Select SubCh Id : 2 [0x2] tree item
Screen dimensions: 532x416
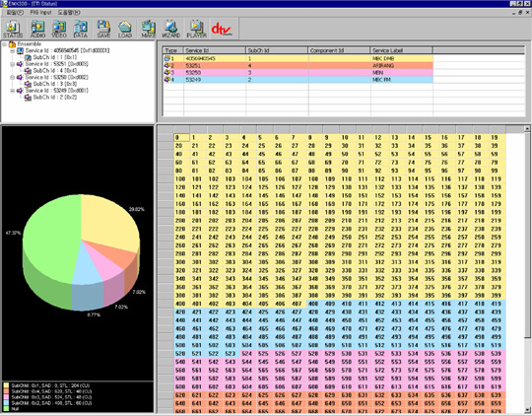coord(55,98)
